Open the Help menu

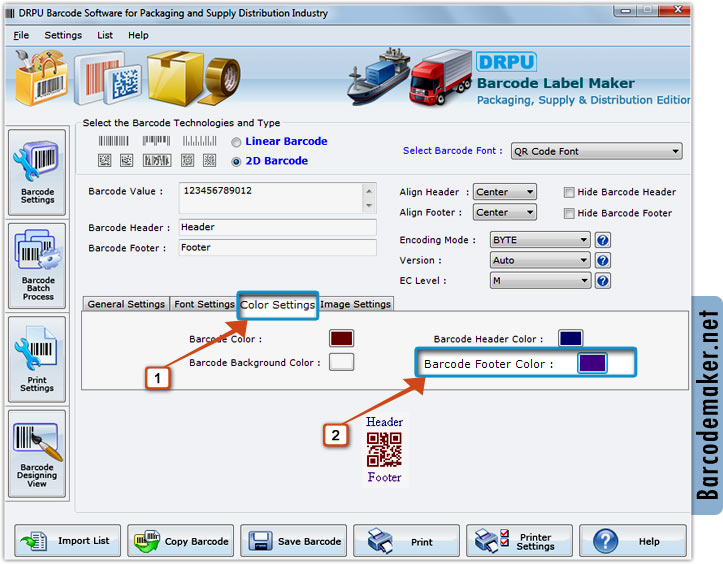pos(138,35)
